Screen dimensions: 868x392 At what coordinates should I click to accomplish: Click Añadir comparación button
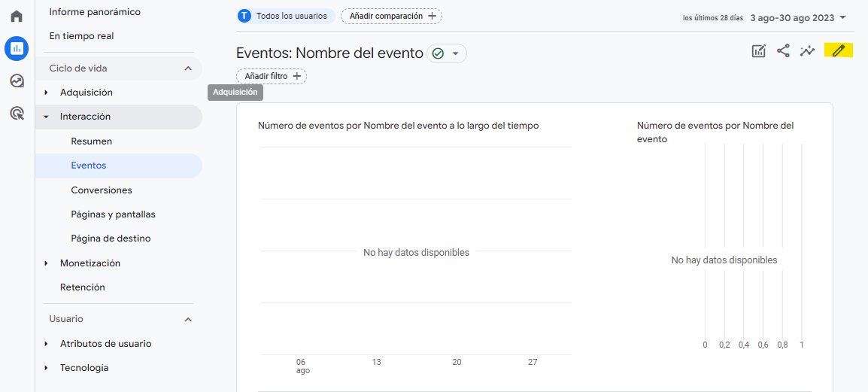[391, 16]
